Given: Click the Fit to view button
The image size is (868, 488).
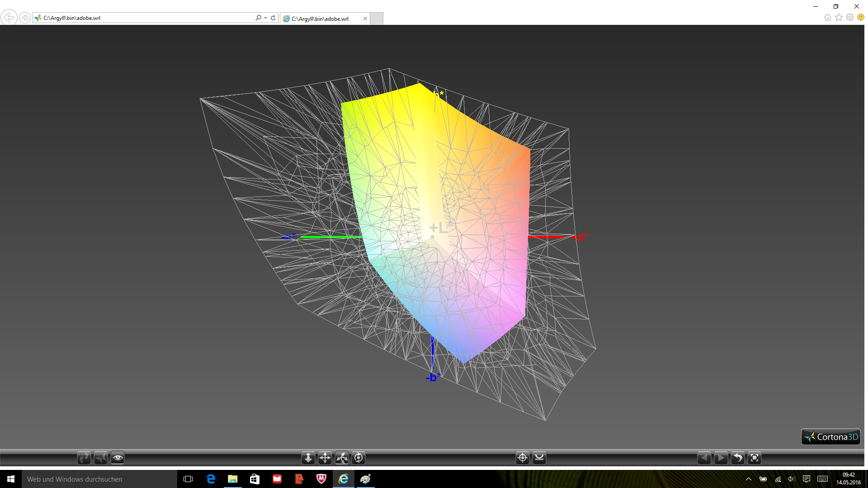Looking at the screenshot, I should pos(755,458).
